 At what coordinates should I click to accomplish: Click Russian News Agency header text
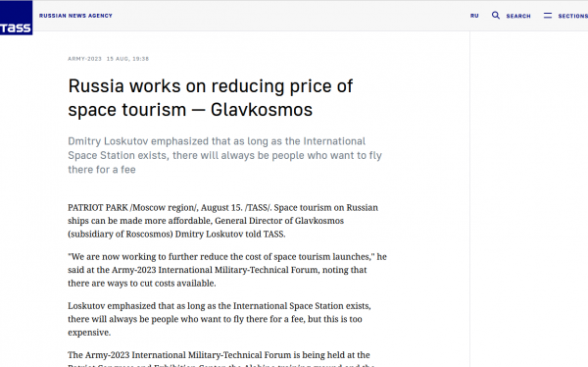pos(75,16)
